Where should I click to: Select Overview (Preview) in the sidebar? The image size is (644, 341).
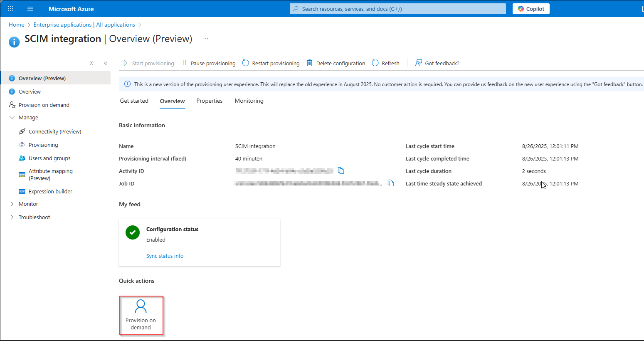point(56,78)
